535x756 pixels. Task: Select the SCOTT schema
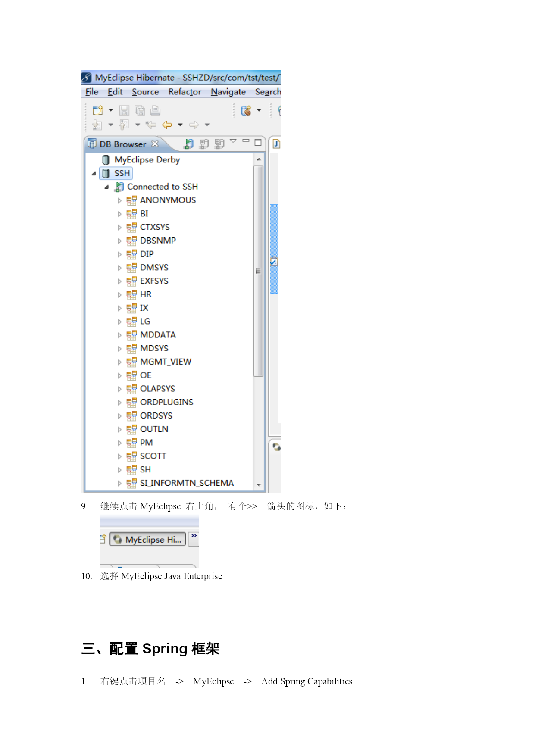tap(153, 456)
